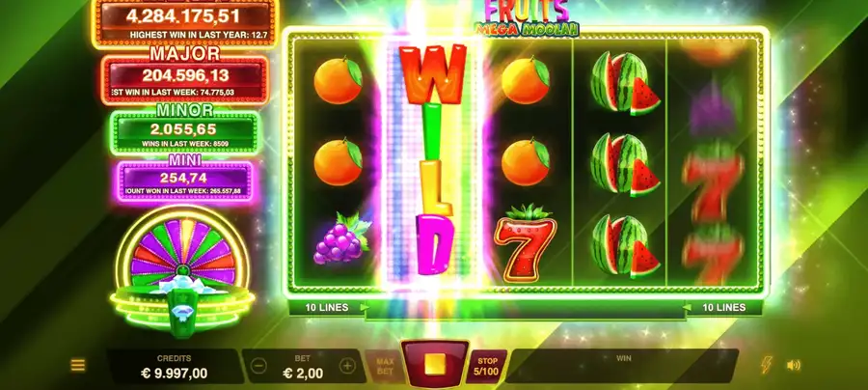Select the Major jackpot panel
This screenshot has width=868, height=390.
pos(185,76)
